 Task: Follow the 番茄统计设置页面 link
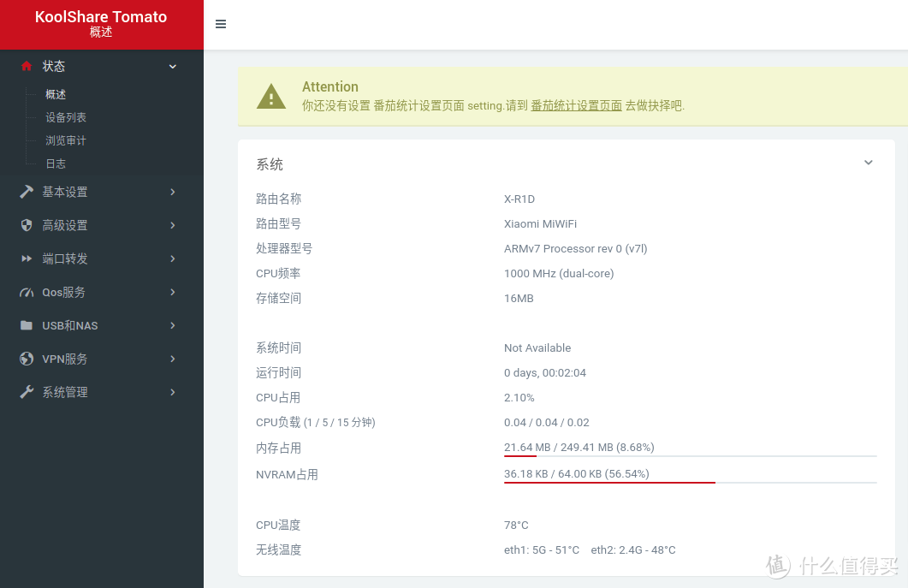576,106
